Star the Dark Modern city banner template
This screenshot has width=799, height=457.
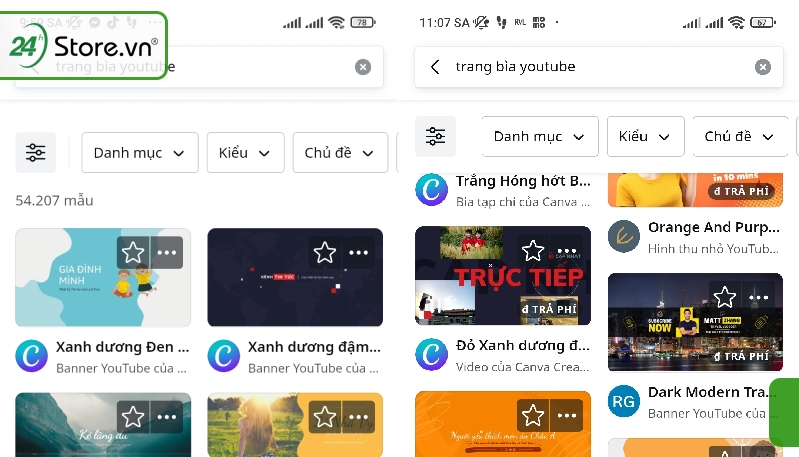[725, 297]
